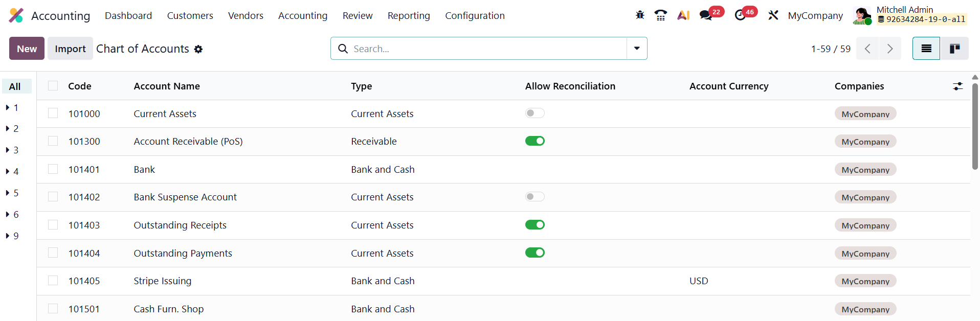Viewport: 980px width, 321px height.
Task: Open optional columns settings icon
Action: pos(957,86)
